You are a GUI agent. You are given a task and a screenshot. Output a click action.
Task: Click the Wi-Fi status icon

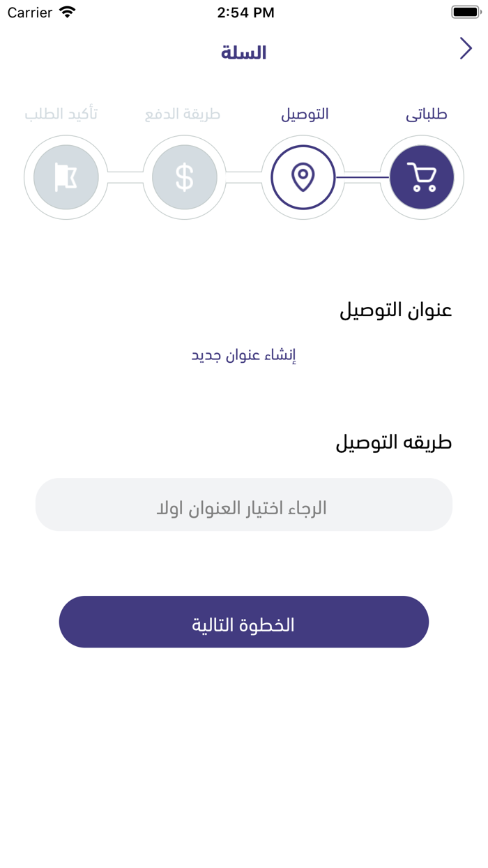(x=68, y=12)
